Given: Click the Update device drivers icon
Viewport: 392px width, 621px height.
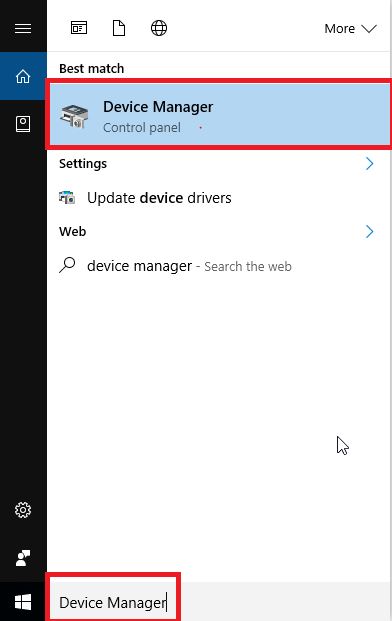Looking at the screenshot, I should tap(67, 197).
